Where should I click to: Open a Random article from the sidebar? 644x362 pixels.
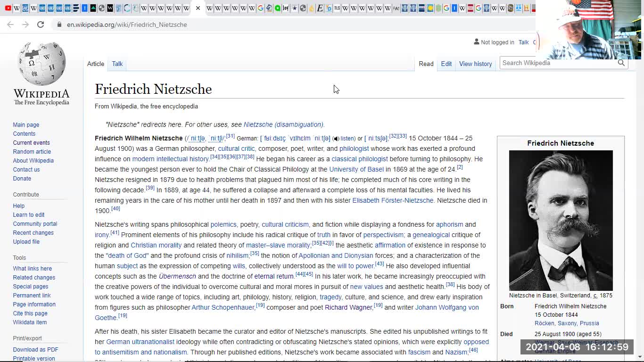32,152
